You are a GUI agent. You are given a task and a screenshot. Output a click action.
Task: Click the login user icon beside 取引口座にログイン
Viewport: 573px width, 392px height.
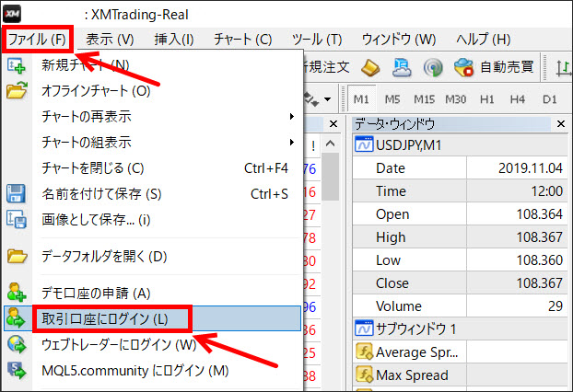click(16, 317)
